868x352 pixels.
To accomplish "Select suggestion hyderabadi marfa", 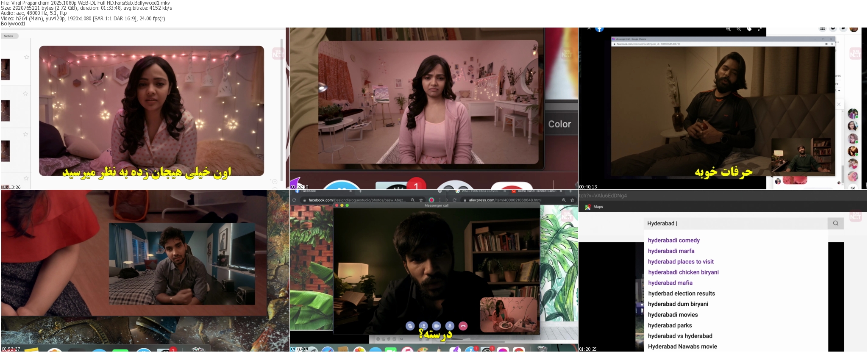I will (x=671, y=251).
